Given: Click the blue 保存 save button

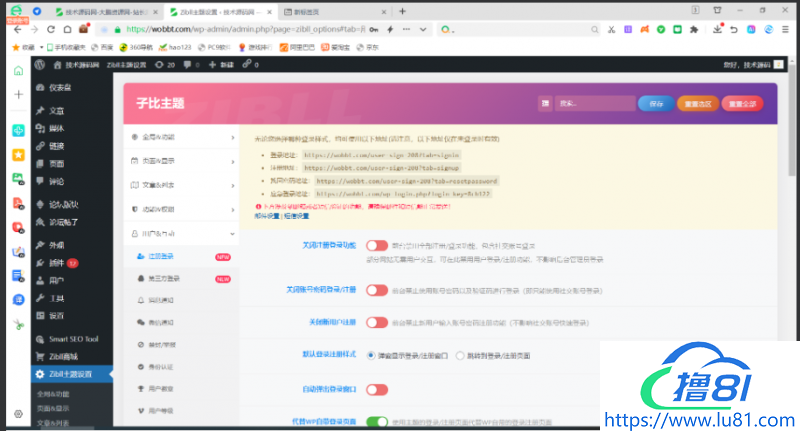Looking at the screenshot, I should [655, 103].
